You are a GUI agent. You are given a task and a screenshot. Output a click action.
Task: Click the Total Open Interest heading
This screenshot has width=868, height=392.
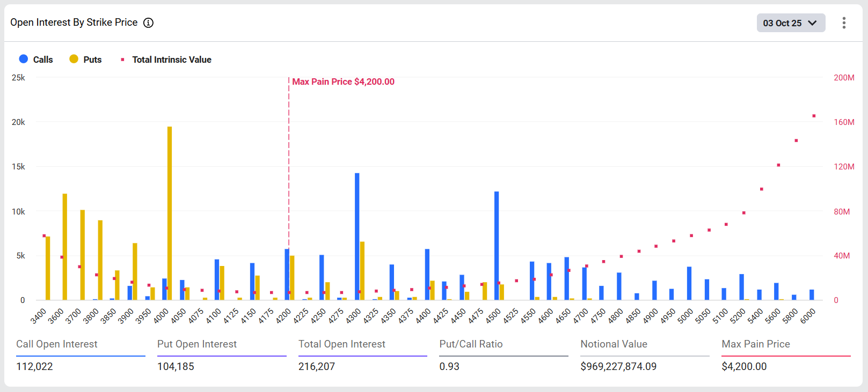[341, 344]
